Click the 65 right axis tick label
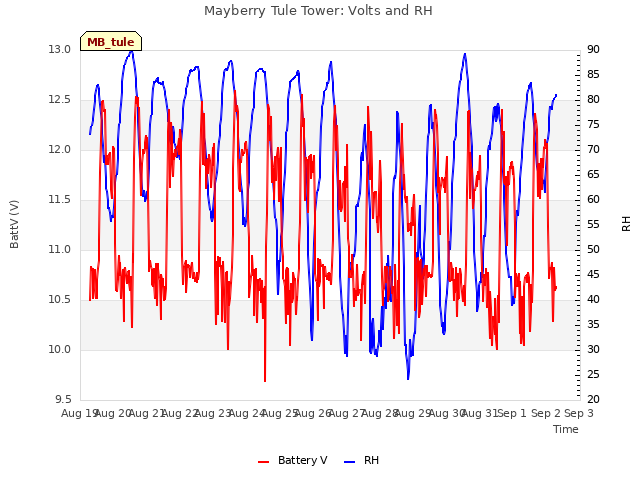 click(593, 174)
